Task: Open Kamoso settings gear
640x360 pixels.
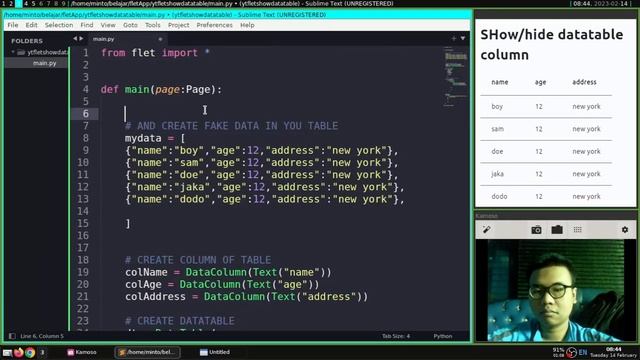Action: [625, 230]
